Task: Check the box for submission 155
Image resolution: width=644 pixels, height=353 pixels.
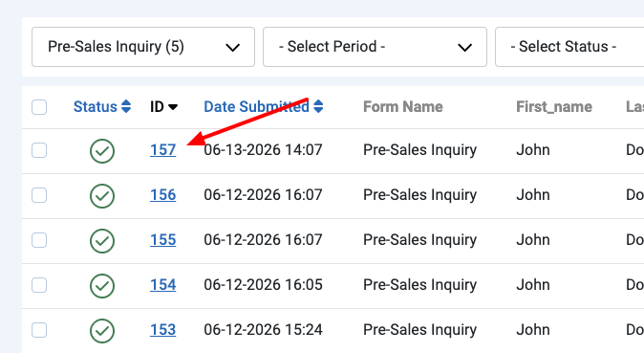Action: coord(39,240)
